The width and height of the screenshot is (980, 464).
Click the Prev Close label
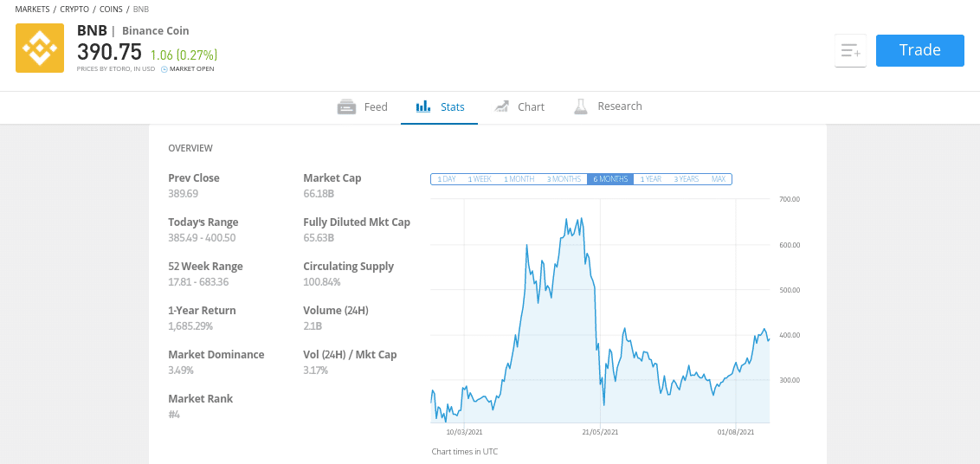point(194,178)
